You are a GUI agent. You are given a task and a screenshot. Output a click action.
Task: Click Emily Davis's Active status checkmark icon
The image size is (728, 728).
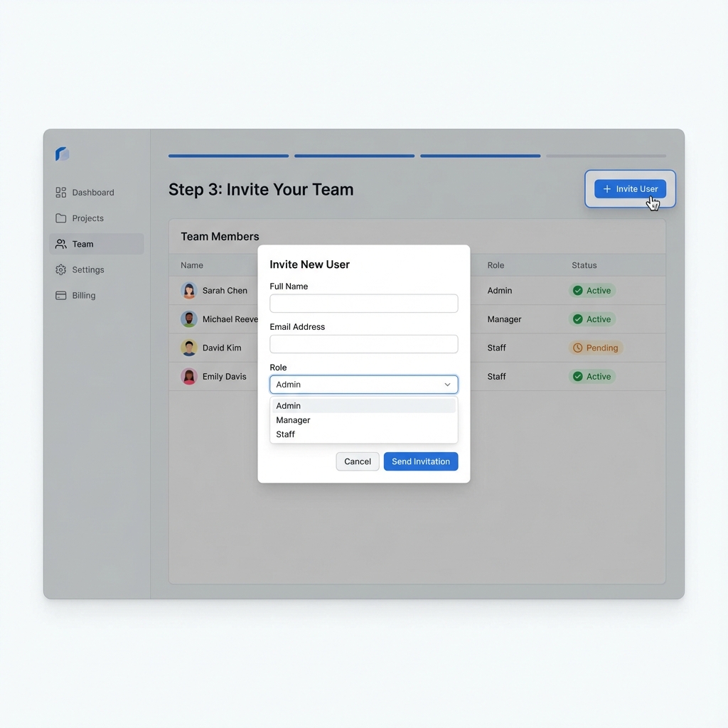point(579,376)
